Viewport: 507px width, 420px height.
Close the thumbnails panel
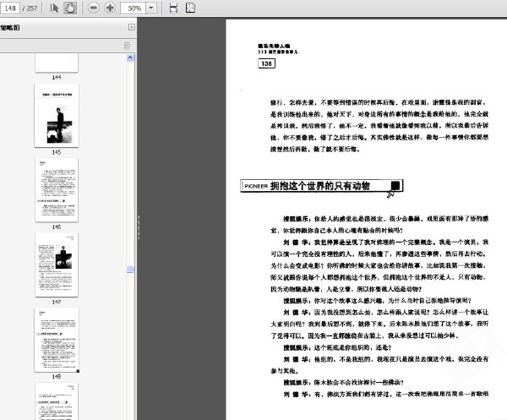click(132, 27)
